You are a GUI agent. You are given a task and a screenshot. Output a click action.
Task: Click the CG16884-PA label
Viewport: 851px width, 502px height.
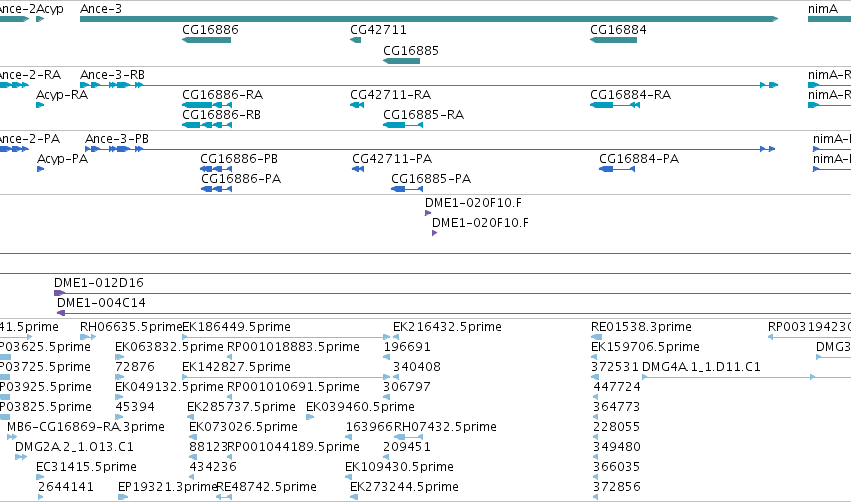[639, 159]
